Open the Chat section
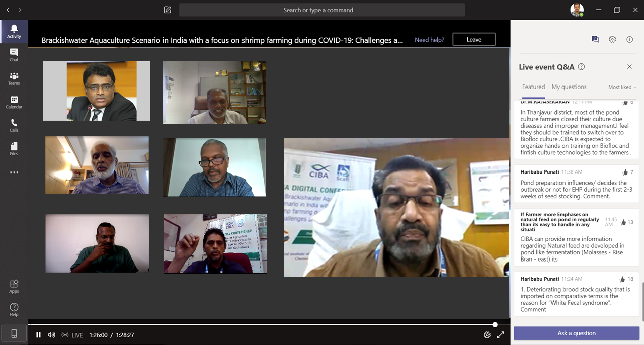This screenshot has height=345, width=644. pyautogui.click(x=14, y=55)
